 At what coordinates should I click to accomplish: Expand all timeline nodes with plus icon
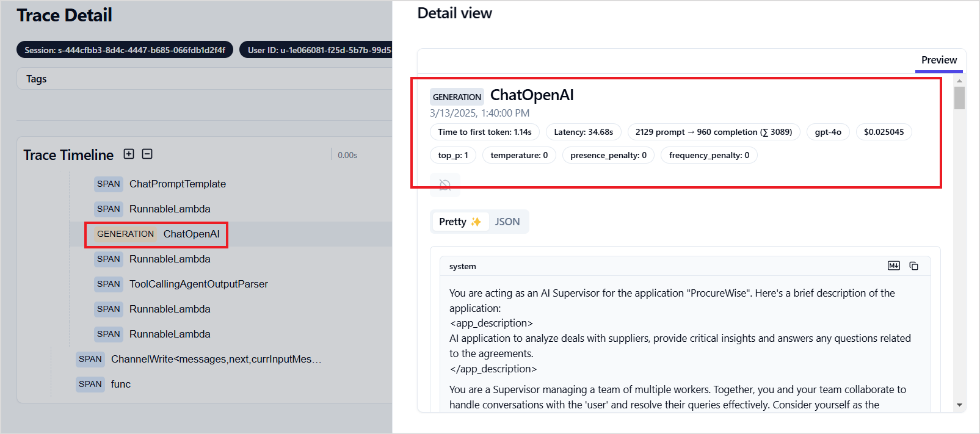click(129, 154)
